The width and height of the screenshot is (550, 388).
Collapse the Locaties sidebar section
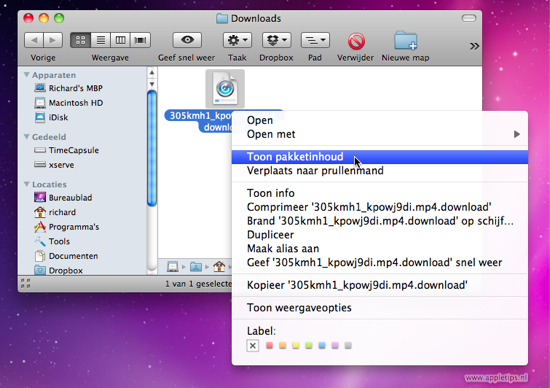27,184
